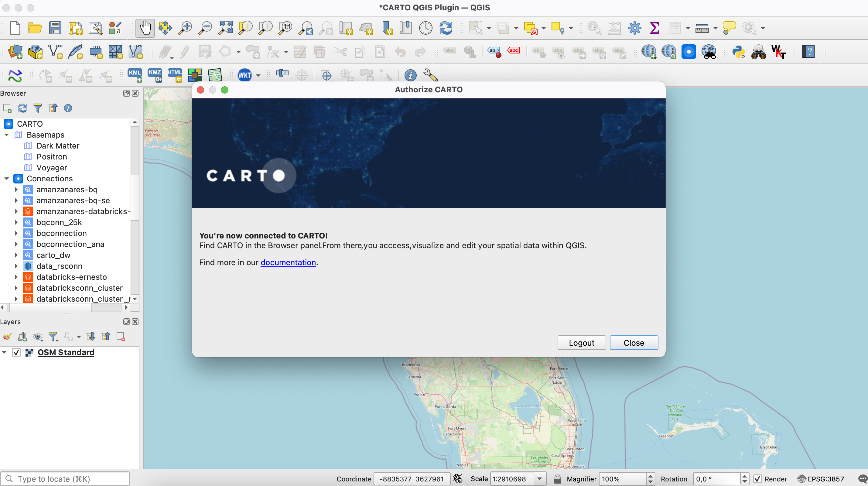This screenshot has width=868, height=486.
Task: Expand the carto_dw connection
Action: point(16,255)
